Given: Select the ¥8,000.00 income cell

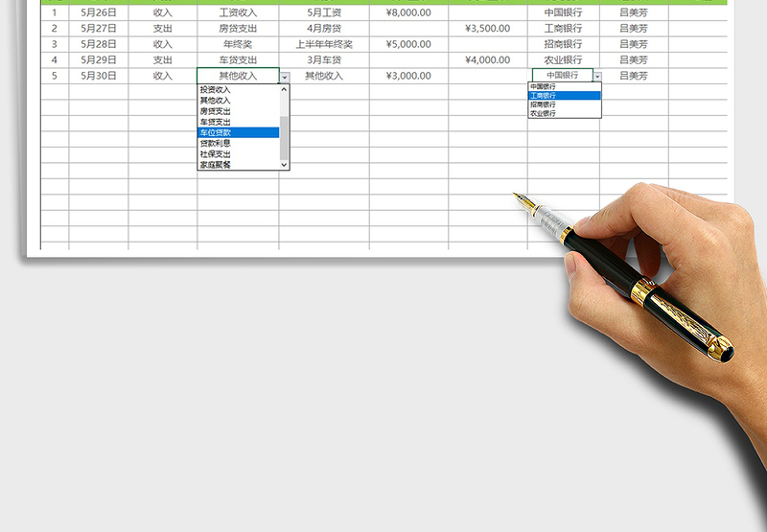Looking at the screenshot, I should [x=407, y=13].
